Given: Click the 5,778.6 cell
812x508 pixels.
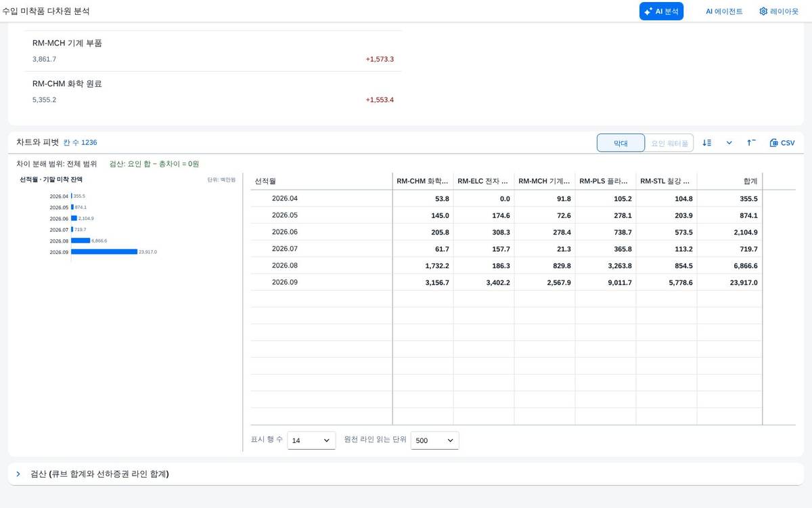Looking at the screenshot, I should point(667,282).
